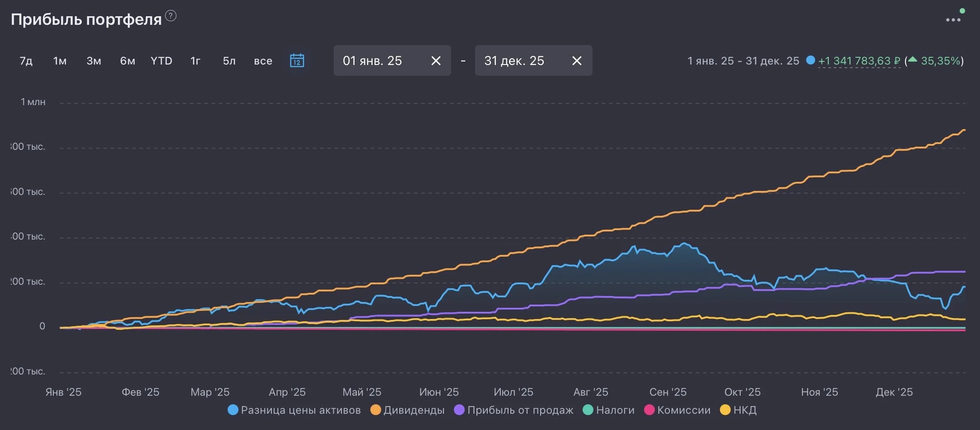Screen dimensions: 980x430
Task: Click the blue Разница цены активов legend dot
Action: pyautogui.click(x=233, y=410)
